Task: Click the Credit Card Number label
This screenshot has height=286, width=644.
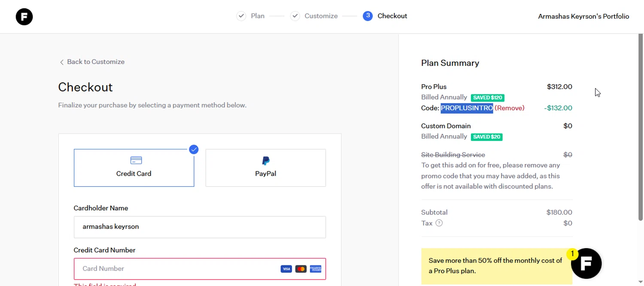Action: [x=104, y=250]
